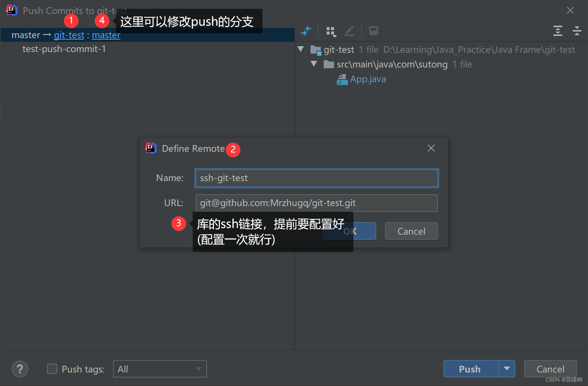Click the git-test remote link
This screenshot has width=588, height=386.
pos(69,35)
